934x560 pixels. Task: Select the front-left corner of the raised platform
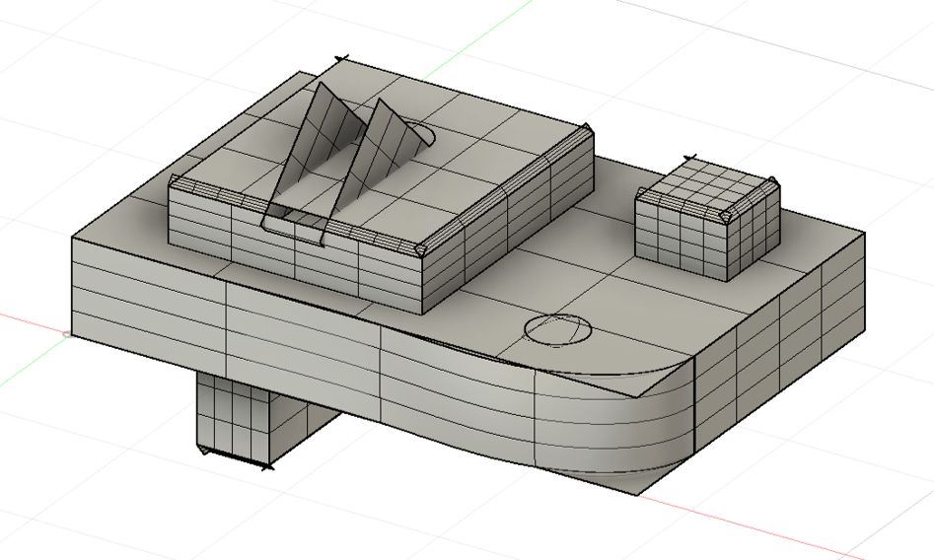tap(174, 183)
